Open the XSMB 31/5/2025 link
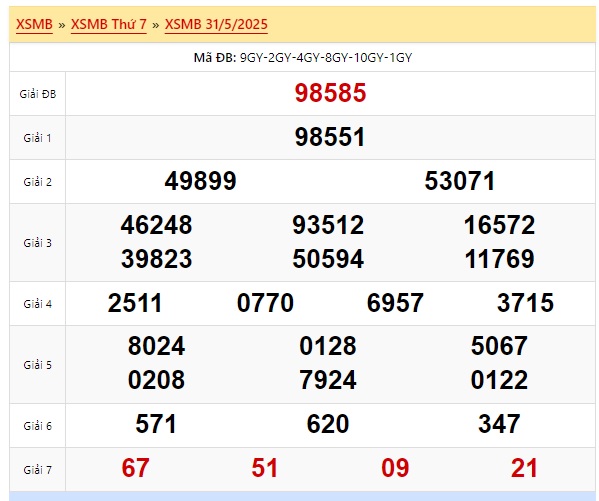599x501 pixels. pyautogui.click(x=216, y=24)
